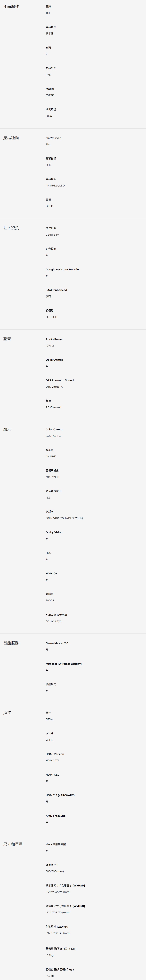The height and width of the screenshot is (980, 146).
Task: Click the 產品種類 section heading
Action: point(11,138)
